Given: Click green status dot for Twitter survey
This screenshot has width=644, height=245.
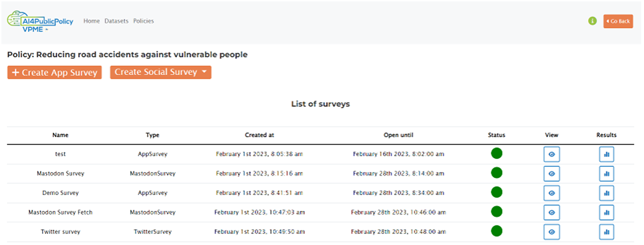Looking at the screenshot, I should 496,231.
